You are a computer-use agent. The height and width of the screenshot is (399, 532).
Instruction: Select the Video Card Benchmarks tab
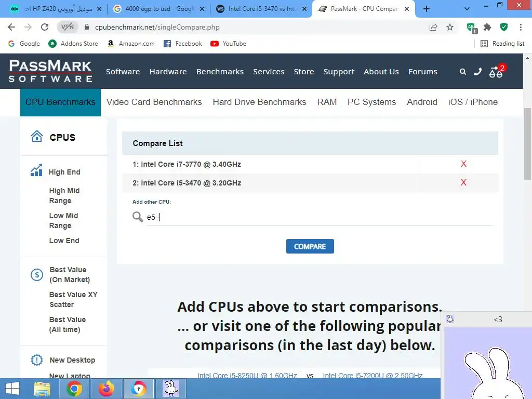pos(154,102)
